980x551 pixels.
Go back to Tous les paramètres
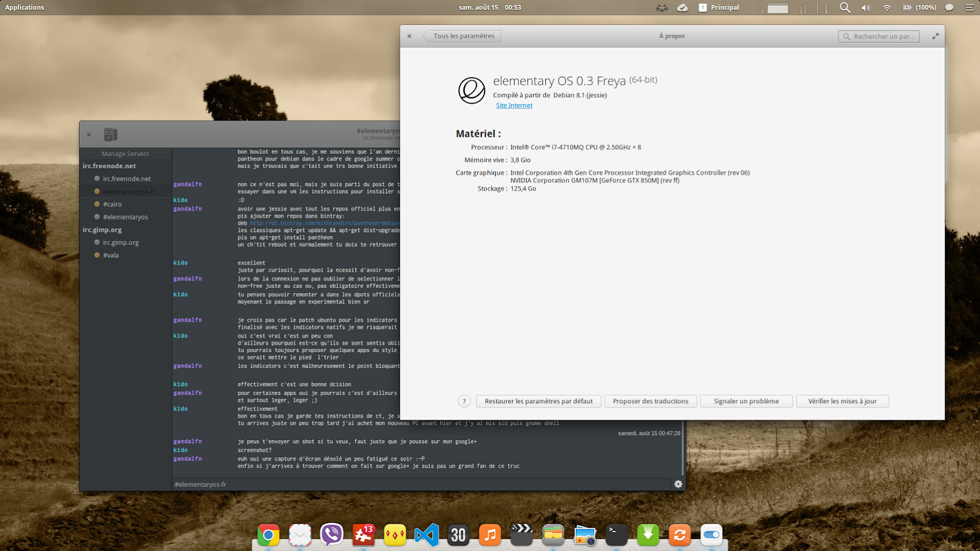pos(462,36)
